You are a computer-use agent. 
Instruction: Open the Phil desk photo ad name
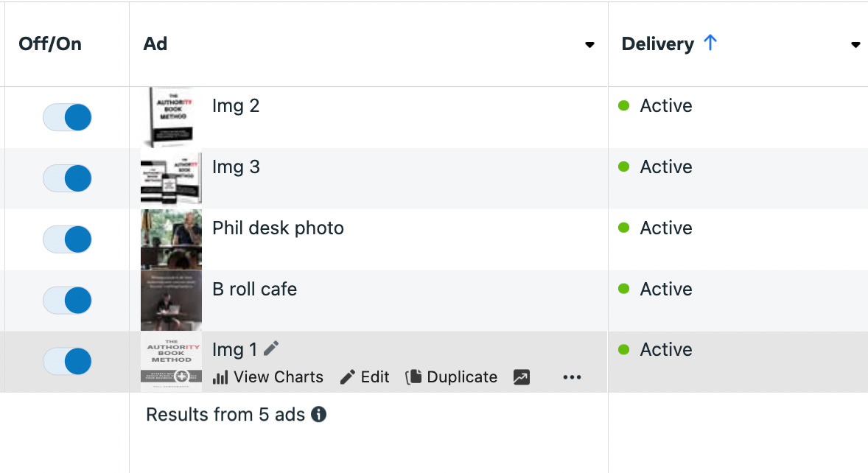[x=278, y=228]
